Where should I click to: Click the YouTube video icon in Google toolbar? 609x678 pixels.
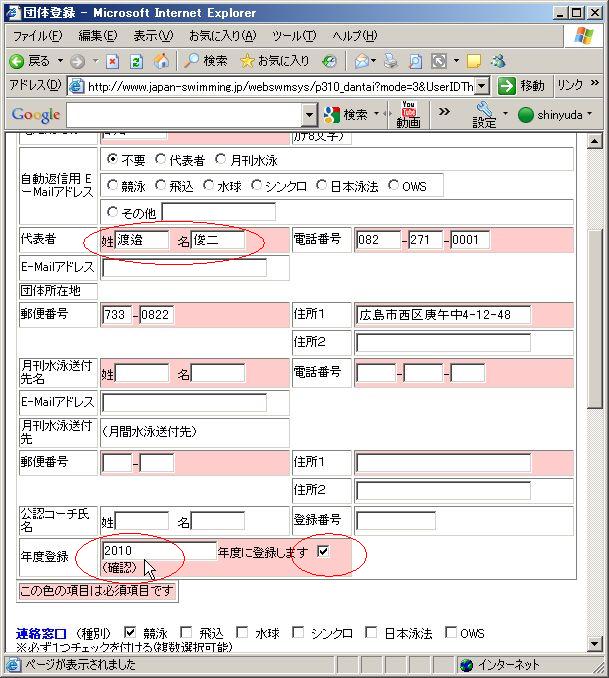(x=408, y=114)
